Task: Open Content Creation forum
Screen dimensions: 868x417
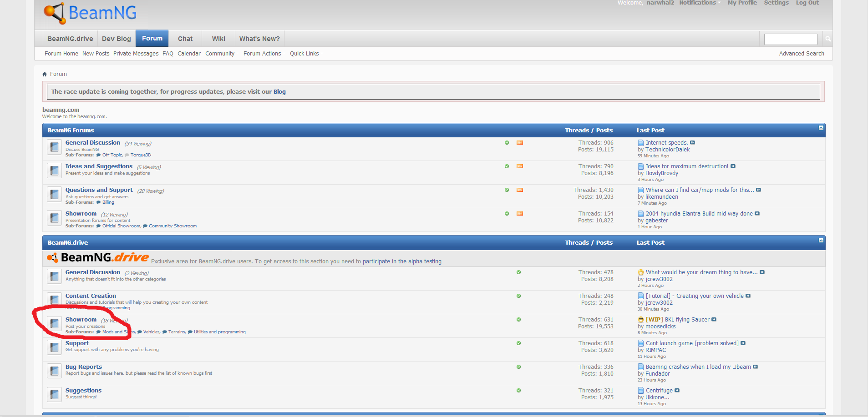Action: point(91,296)
